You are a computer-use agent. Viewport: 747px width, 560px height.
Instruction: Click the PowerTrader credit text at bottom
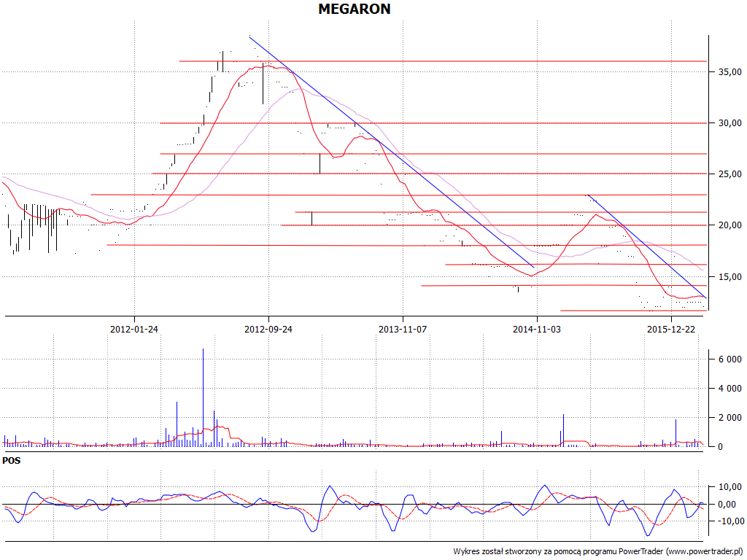[598, 551]
